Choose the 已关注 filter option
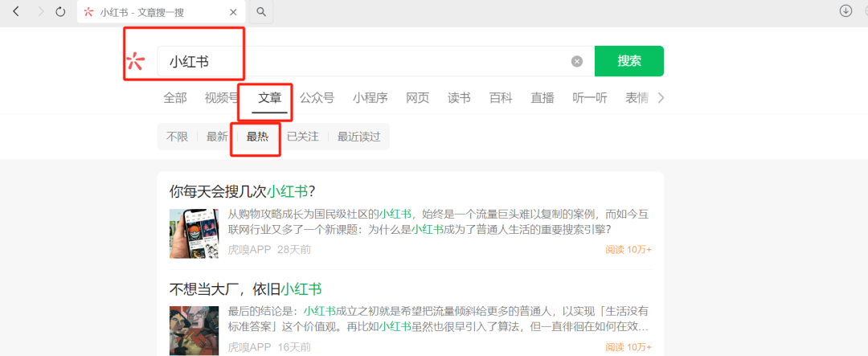 [303, 137]
